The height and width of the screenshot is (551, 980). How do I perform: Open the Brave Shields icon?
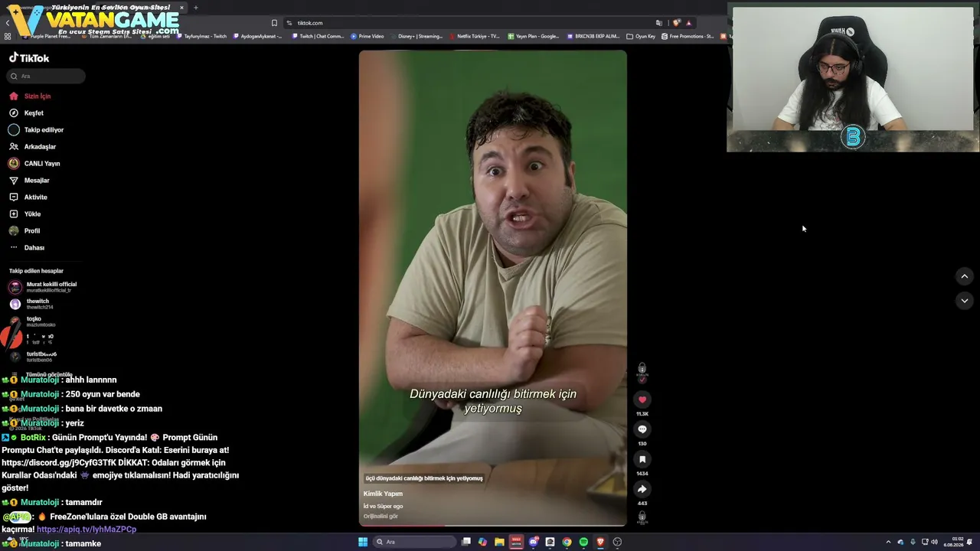click(x=676, y=23)
